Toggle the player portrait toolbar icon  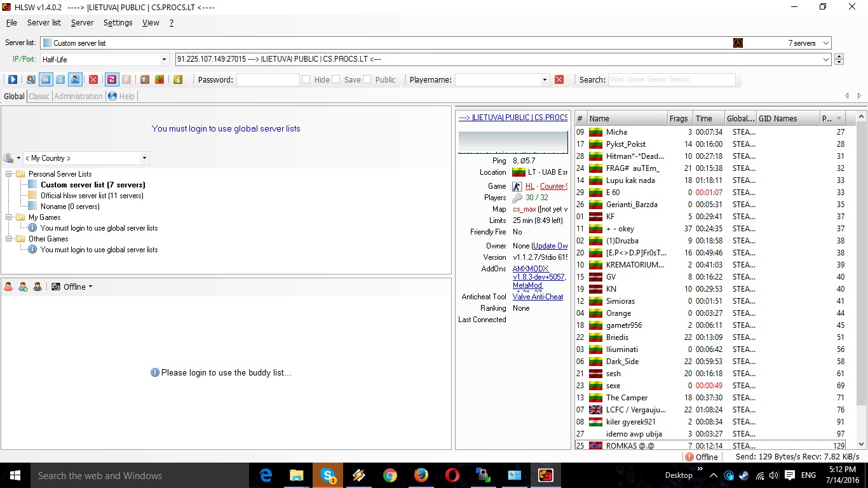75,79
